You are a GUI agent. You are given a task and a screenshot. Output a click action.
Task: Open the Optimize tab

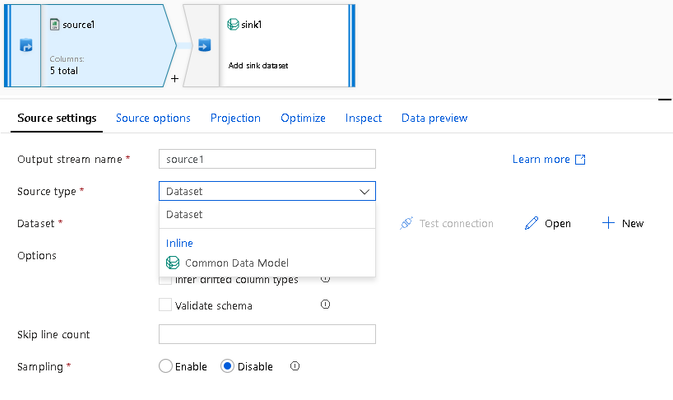tap(303, 118)
